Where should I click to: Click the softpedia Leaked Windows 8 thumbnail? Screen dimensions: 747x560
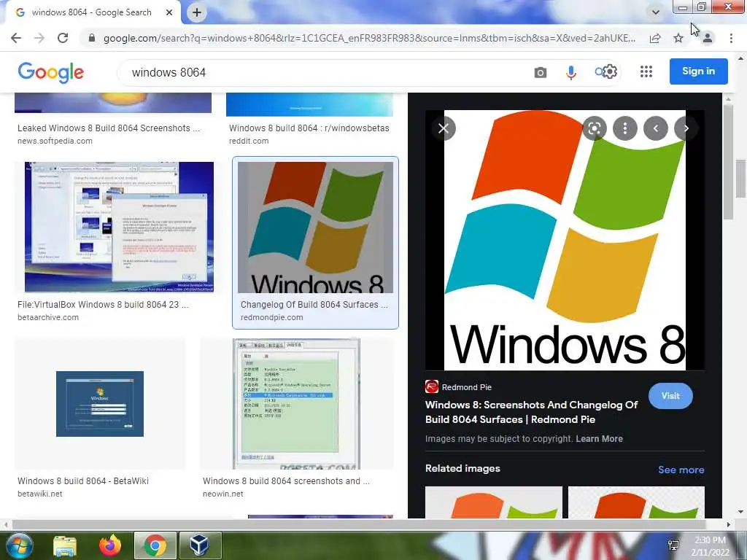[x=113, y=103]
